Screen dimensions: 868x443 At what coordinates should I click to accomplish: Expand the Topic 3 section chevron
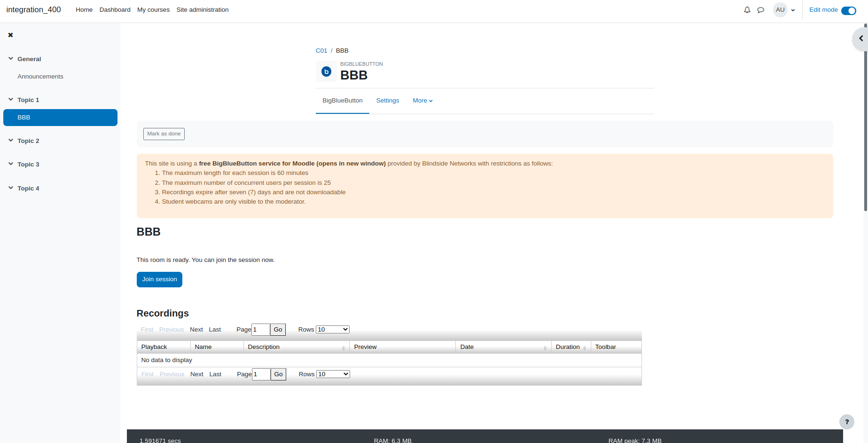(11, 164)
